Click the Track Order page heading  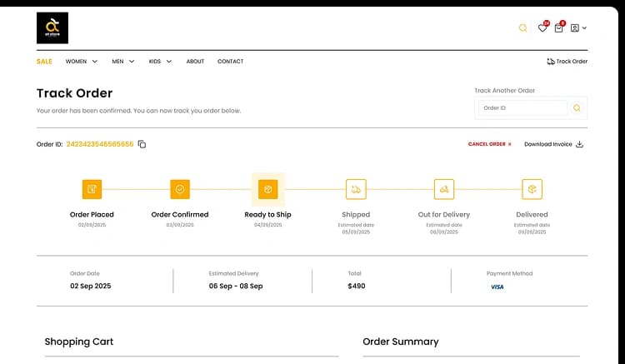pyautogui.click(x=74, y=93)
